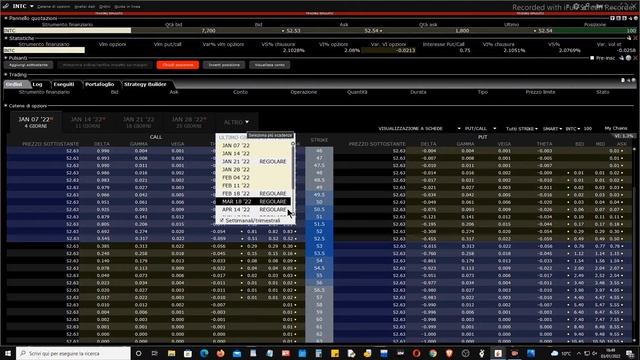The width and height of the screenshot is (640, 360).
Task: Switch to the Eseguiti tab
Action: tap(64, 84)
